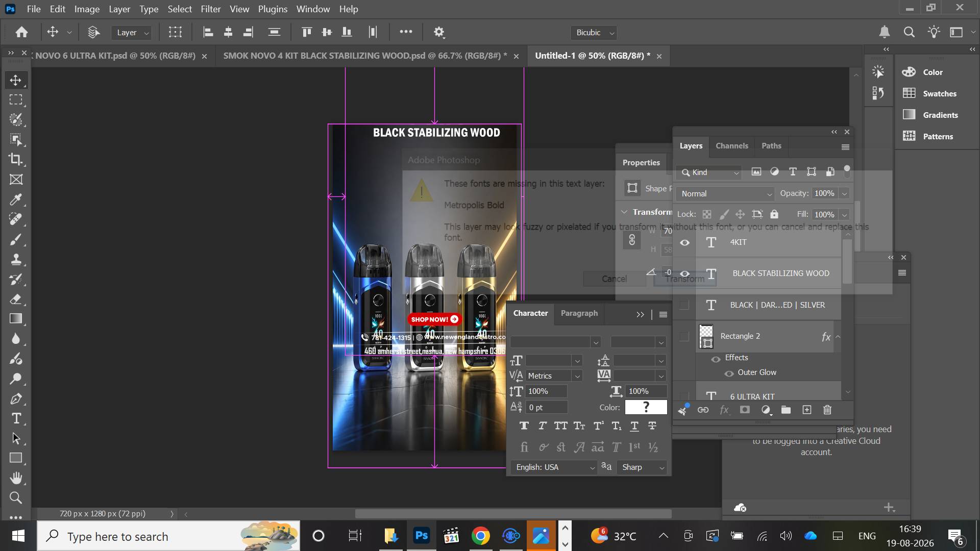Viewport: 980px width, 551px height.
Task: Open the Swatches panel
Action: (939, 94)
